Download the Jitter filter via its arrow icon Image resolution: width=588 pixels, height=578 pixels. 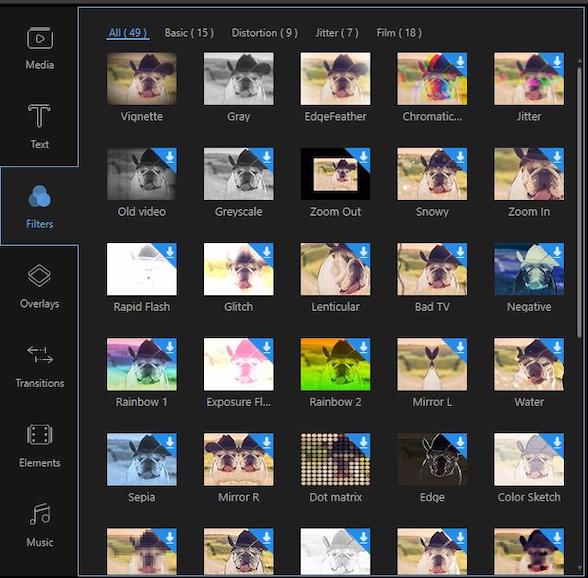pos(557,61)
